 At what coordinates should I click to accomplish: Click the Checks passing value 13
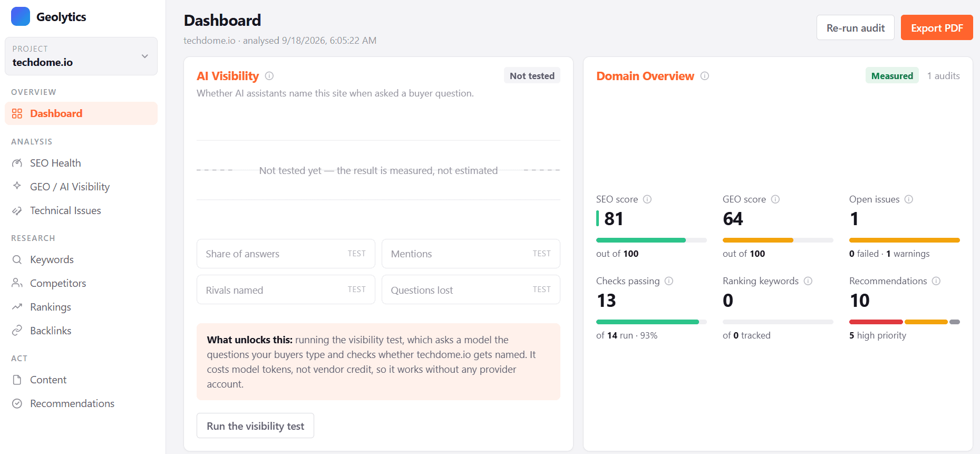point(606,300)
